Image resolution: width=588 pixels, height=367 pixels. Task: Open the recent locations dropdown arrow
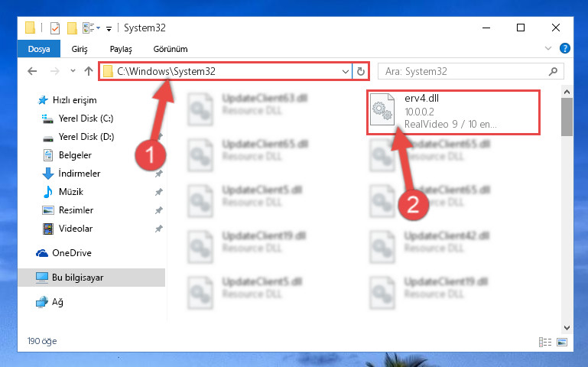[x=73, y=71]
